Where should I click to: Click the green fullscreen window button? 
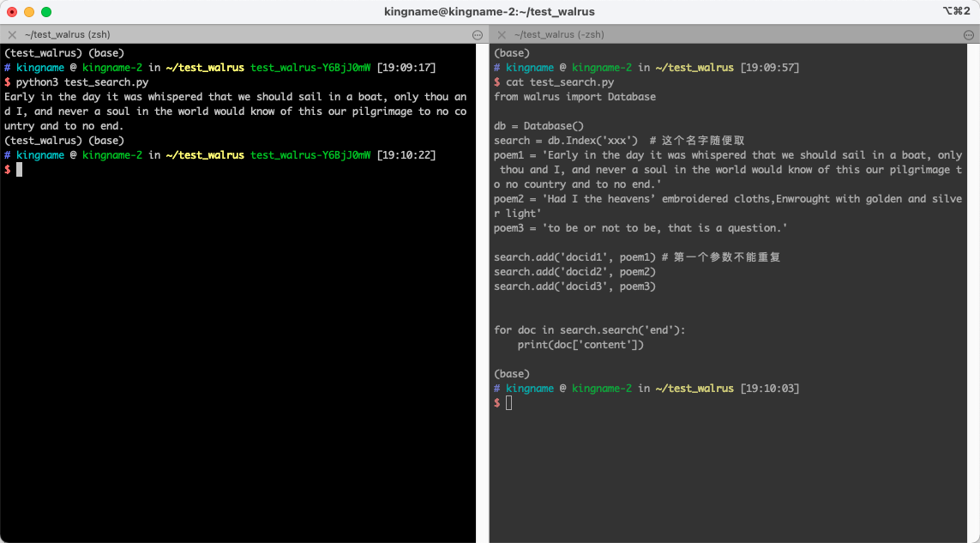(46, 12)
